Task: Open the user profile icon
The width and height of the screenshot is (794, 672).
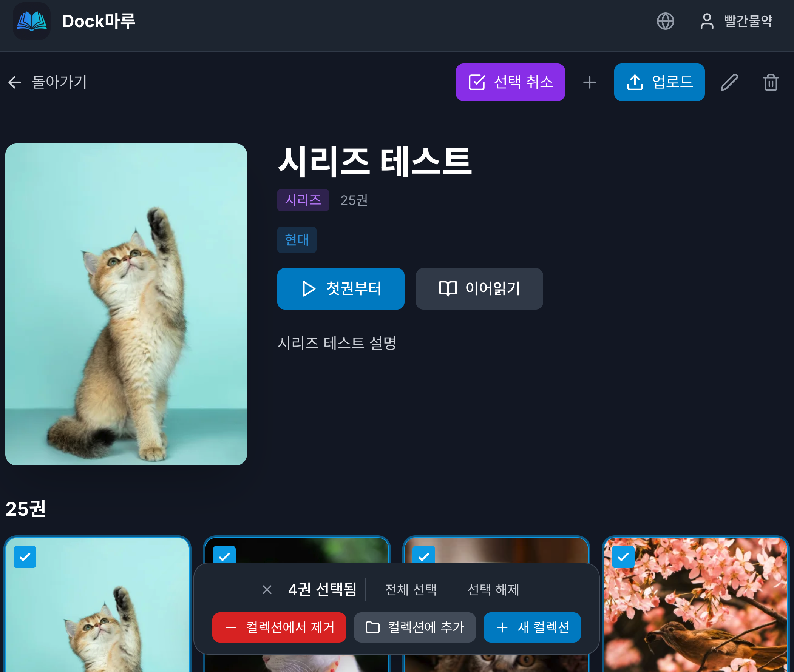Action: coord(707,22)
